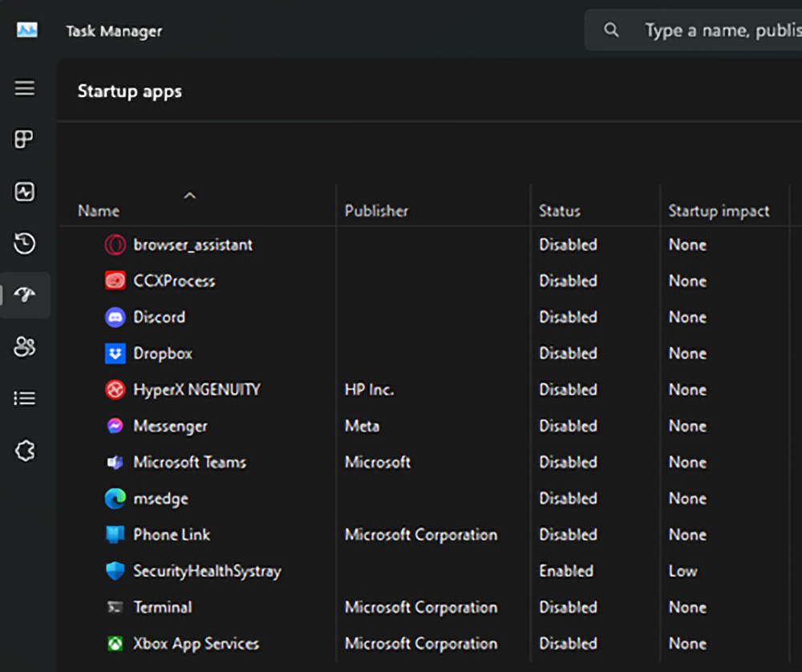The width and height of the screenshot is (802, 672).
Task: Click Disabled status in Xbox App Services row
Action: [569, 643]
